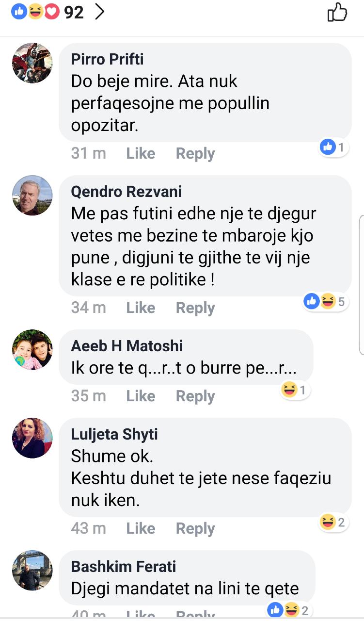Open the name link Luljeta Shyti
Screen dimensions: 364x621
point(114,434)
